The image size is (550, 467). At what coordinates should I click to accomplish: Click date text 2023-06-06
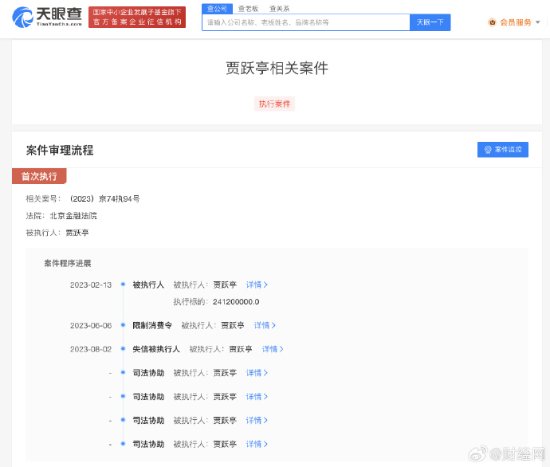[x=91, y=326]
